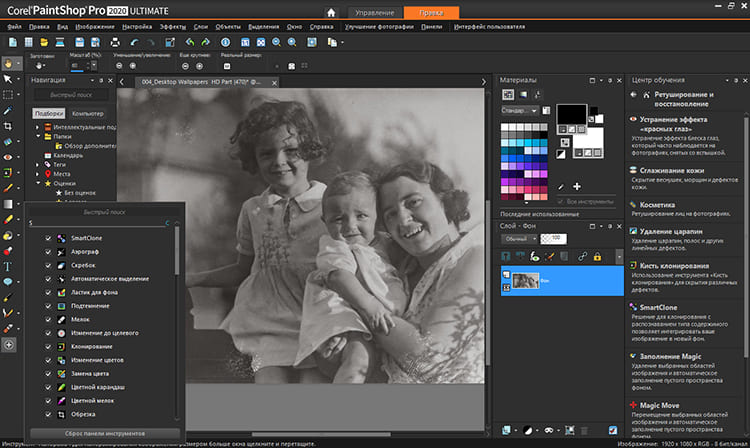The height and width of the screenshot is (448, 750).
Task: Expand the Места tree node
Action: coord(37,174)
